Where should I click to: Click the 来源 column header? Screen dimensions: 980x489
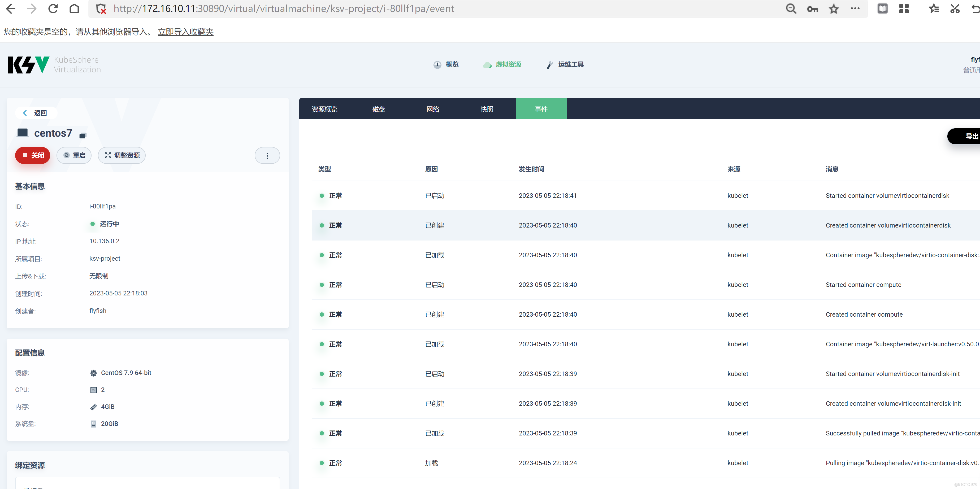tap(734, 169)
